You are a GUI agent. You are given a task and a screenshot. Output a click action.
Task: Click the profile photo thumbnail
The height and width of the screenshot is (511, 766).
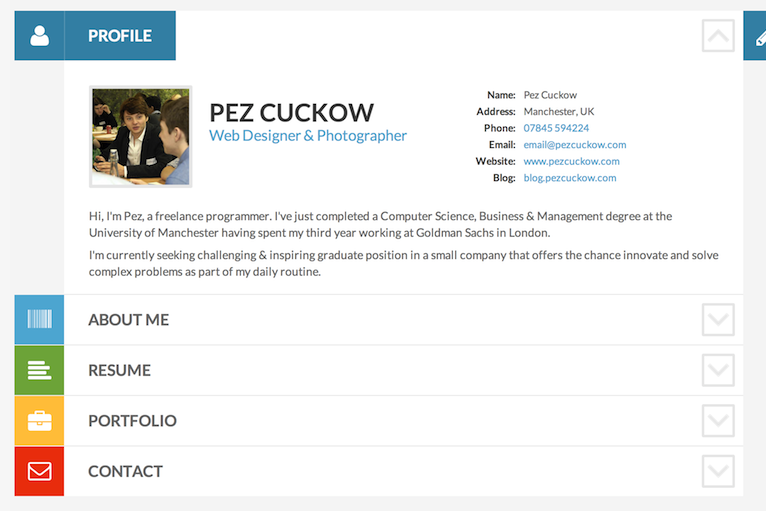pos(140,136)
